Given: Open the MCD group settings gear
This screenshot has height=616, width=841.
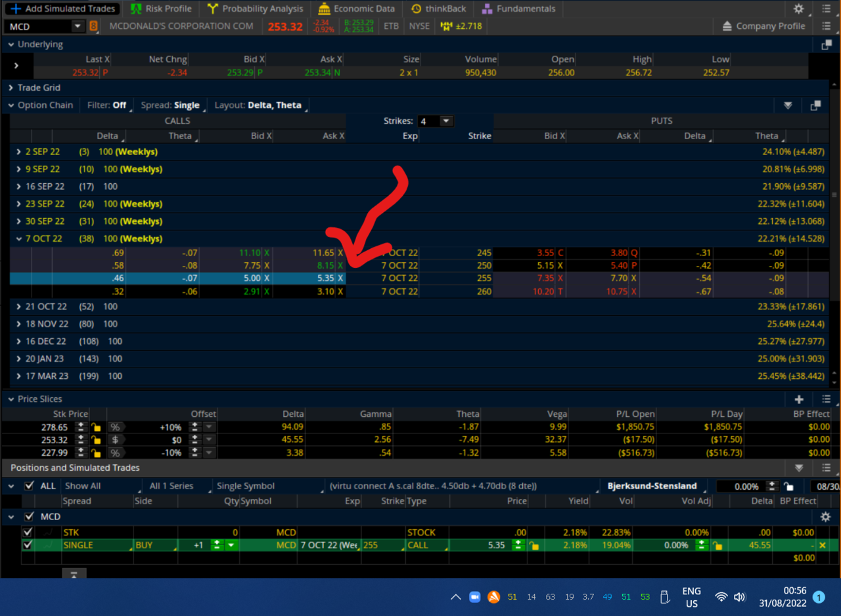Looking at the screenshot, I should (826, 517).
